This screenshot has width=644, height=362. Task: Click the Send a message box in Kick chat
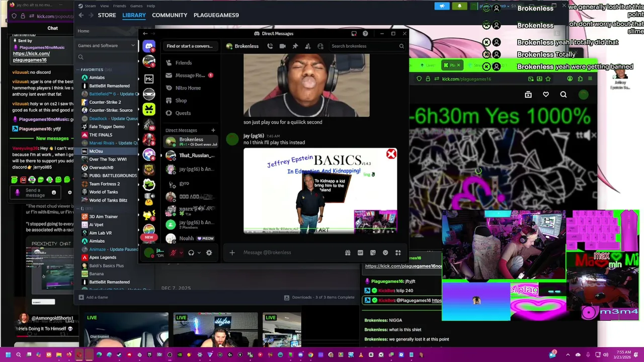(x=35, y=193)
